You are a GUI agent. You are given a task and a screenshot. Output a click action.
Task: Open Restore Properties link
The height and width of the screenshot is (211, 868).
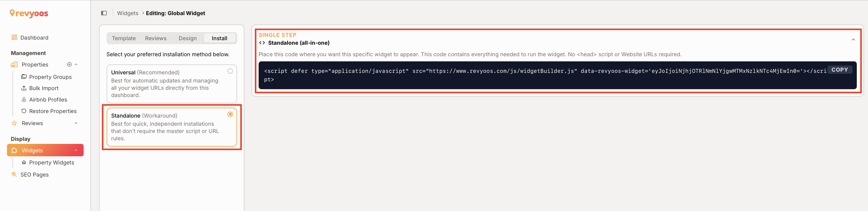[x=53, y=111]
